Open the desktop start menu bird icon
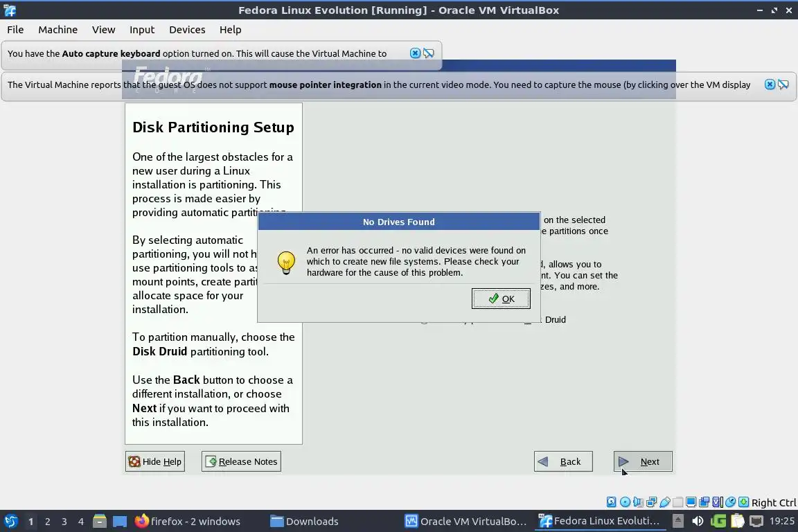 point(10,521)
